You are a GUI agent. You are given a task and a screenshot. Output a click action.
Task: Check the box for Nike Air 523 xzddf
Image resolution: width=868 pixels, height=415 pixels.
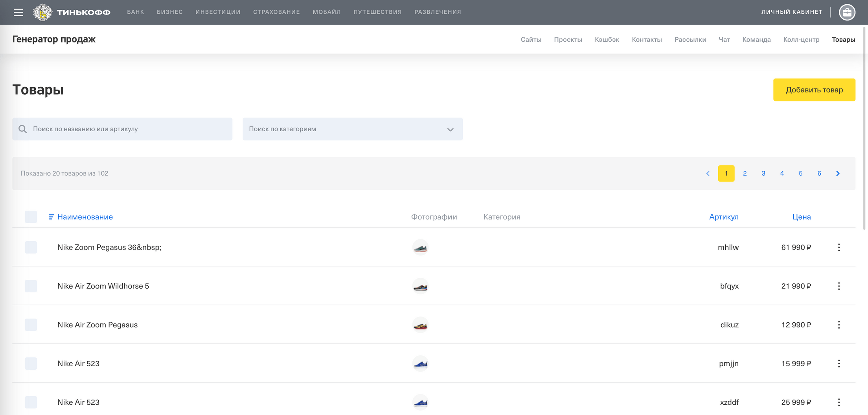click(x=31, y=402)
